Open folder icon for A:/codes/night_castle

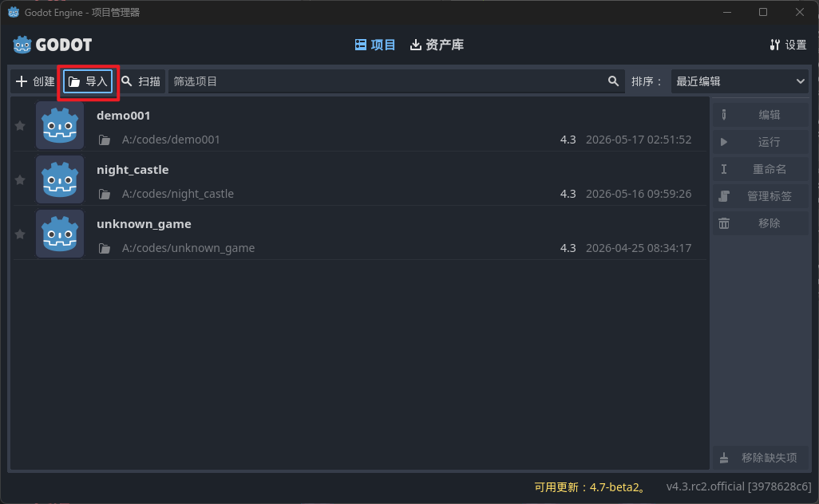coord(105,194)
